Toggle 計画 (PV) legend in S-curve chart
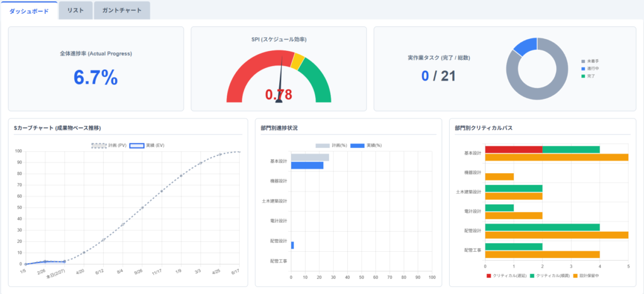The height and width of the screenshot is (294, 644). point(109,145)
